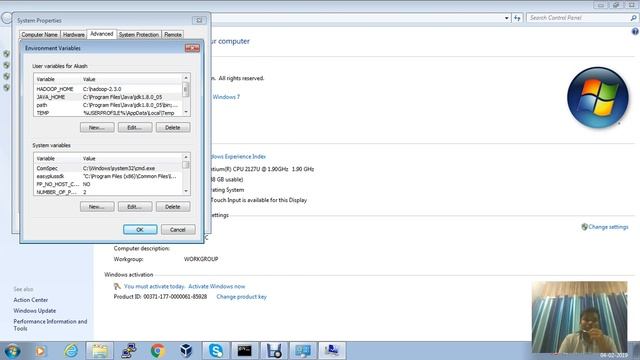Select path user variable row
Image resolution: width=640 pixels, height=360 pixels.
point(108,105)
